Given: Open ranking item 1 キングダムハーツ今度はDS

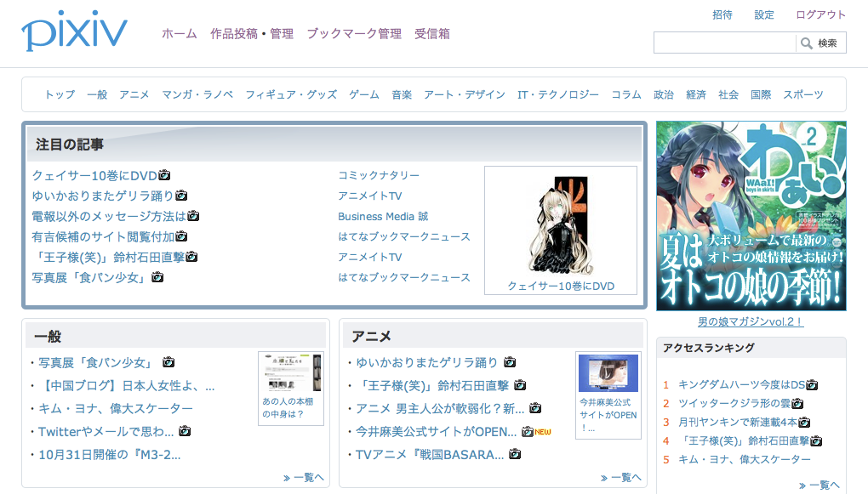Looking at the screenshot, I should point(742,384).
